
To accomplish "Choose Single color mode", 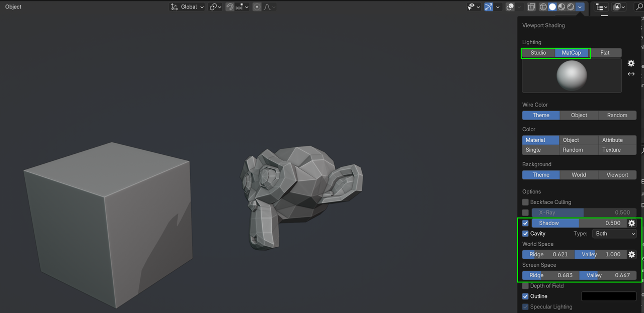I will [x=540, y=150].
